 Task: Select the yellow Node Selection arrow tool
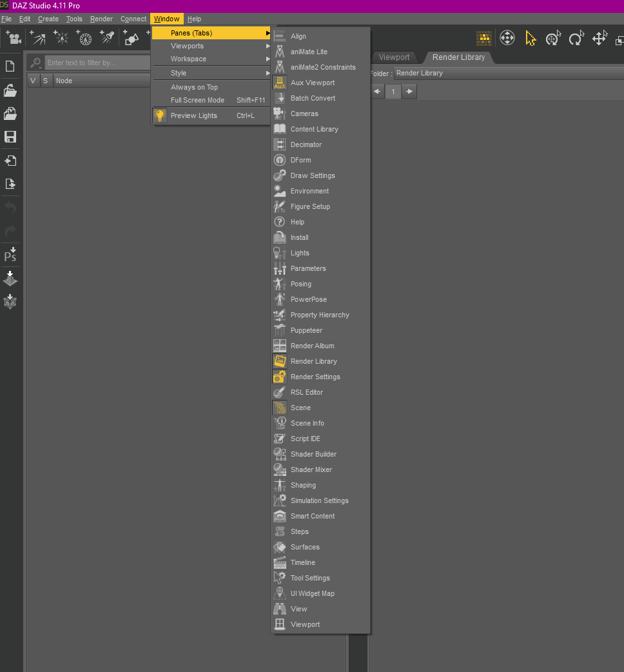[x=531, y=38]
